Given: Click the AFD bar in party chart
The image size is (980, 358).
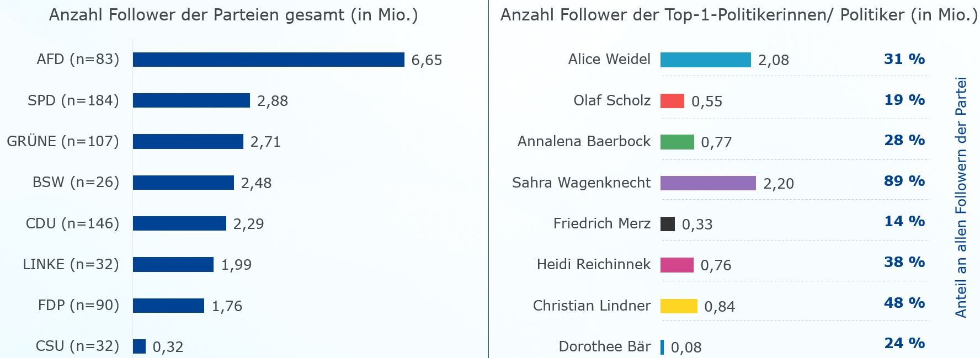Looking at the screenshot, I should (x=268, y=60).
